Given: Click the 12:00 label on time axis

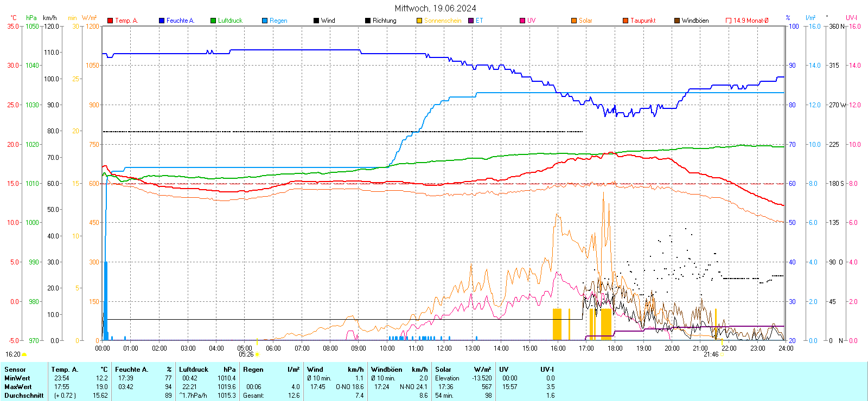Looking at the screenshot, I should click(444, 348).
